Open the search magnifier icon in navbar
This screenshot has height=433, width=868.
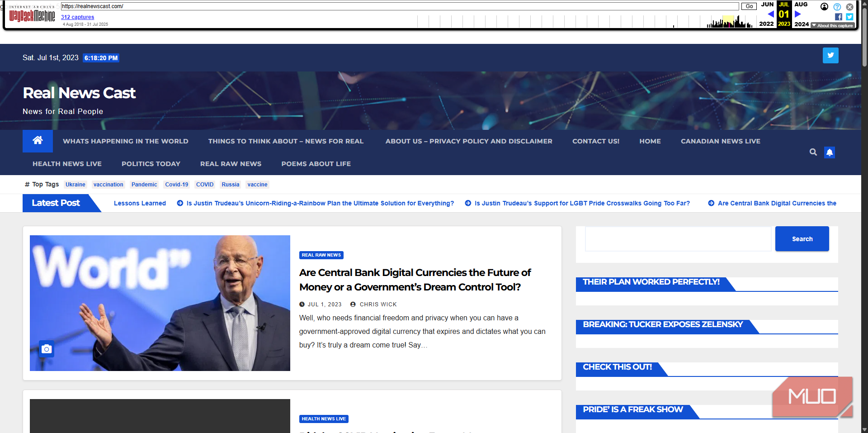coord(813,152)
